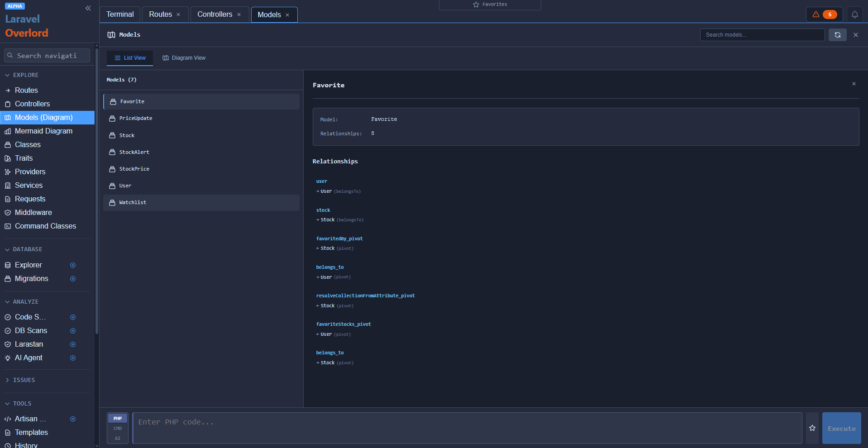Switch input mode to CMD

pyautogui.click(x=118, y=428)
